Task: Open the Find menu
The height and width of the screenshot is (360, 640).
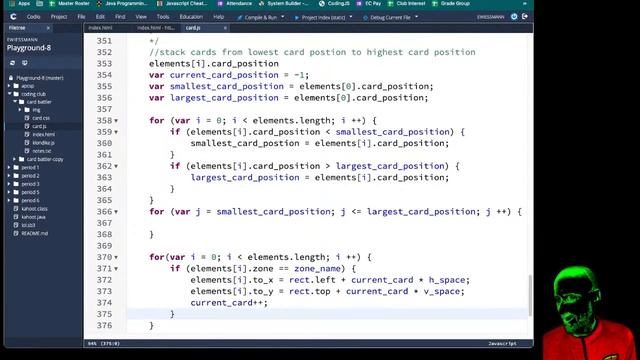Action: point(120,17)
